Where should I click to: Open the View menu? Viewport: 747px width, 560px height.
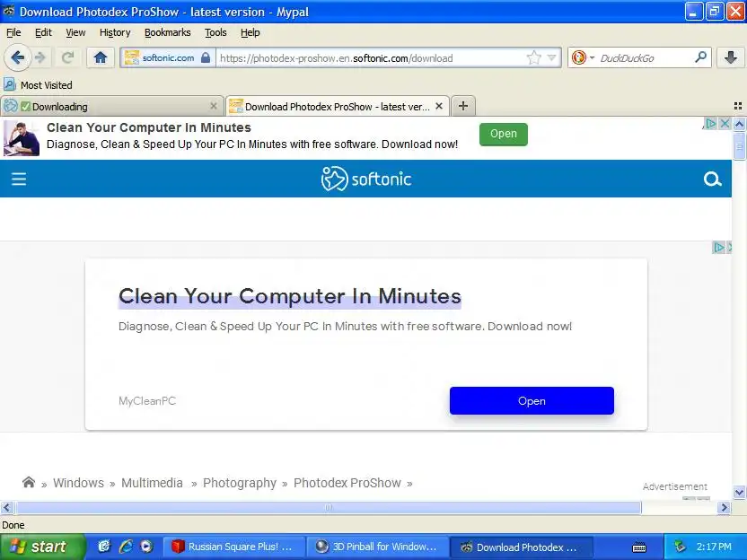[75, 32]
